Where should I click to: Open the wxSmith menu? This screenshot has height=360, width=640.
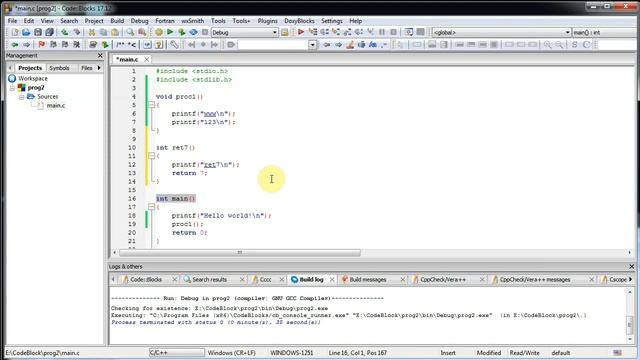point(193,21)
